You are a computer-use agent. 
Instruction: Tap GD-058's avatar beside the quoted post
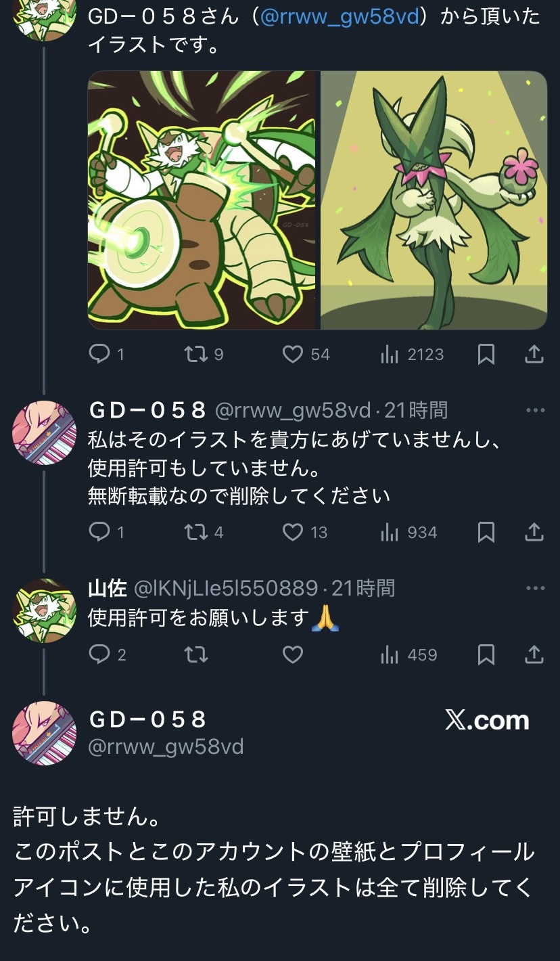tap(45, 733)
